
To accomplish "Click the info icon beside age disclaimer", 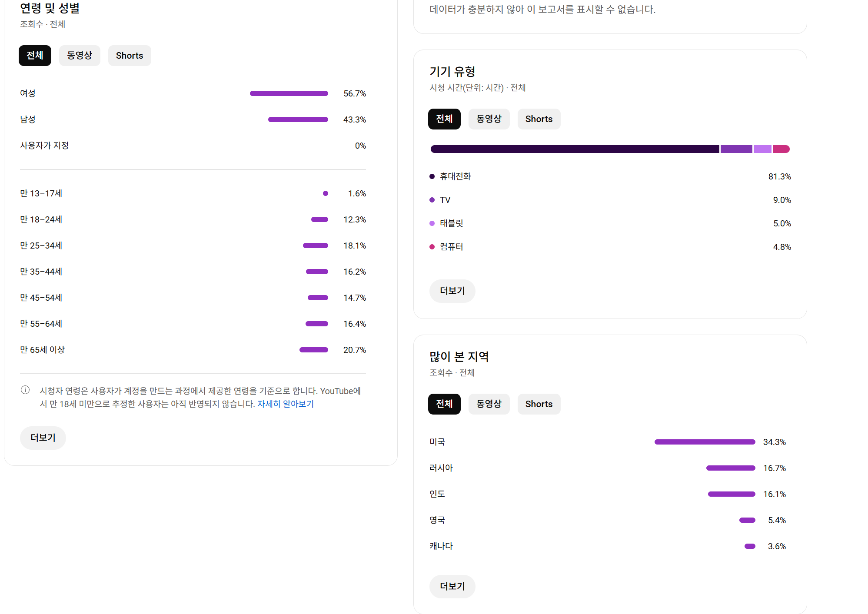I will (25, 390).
